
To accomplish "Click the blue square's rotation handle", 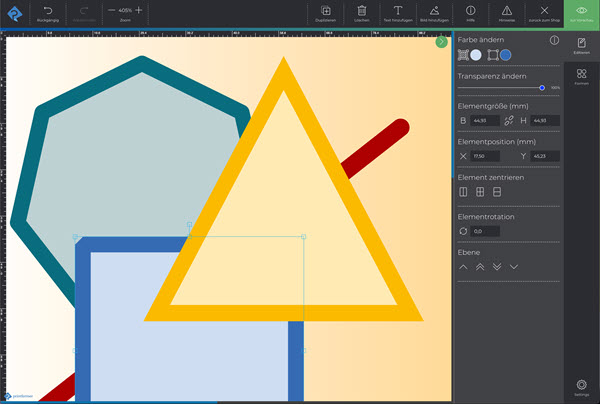I will coord(189,224).
